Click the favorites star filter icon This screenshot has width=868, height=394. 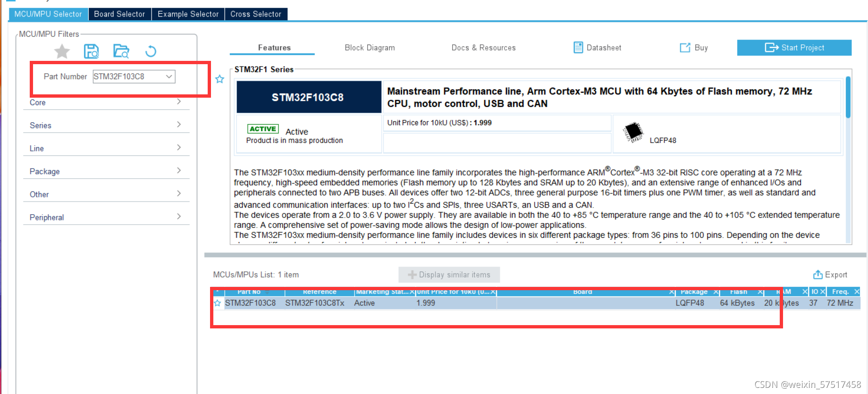pos(62,51)
